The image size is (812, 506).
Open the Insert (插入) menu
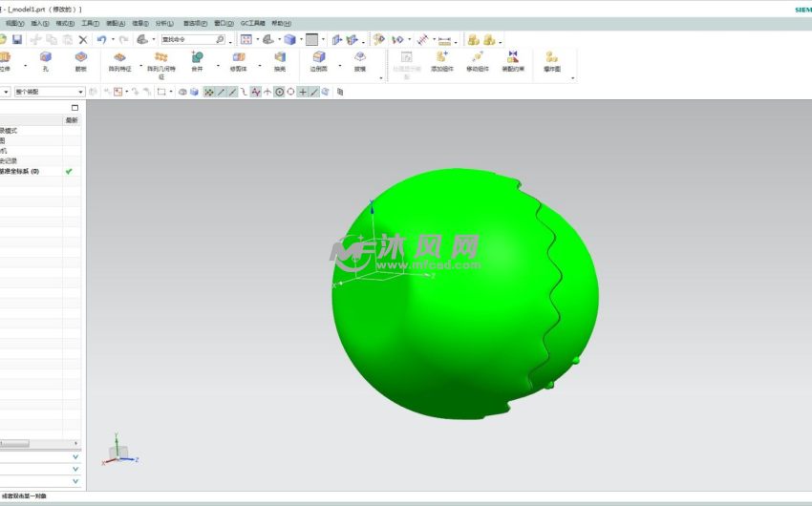click(x=40, y=23)
